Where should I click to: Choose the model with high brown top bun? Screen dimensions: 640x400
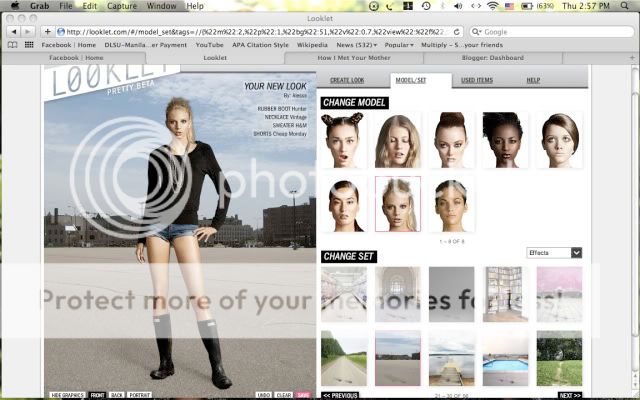click(451, 140)
